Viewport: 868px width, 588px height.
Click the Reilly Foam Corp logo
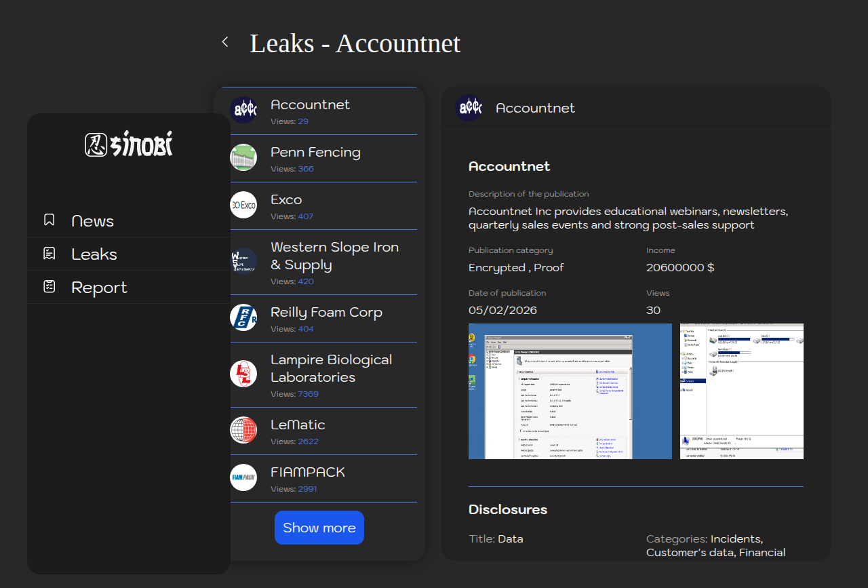243,317
